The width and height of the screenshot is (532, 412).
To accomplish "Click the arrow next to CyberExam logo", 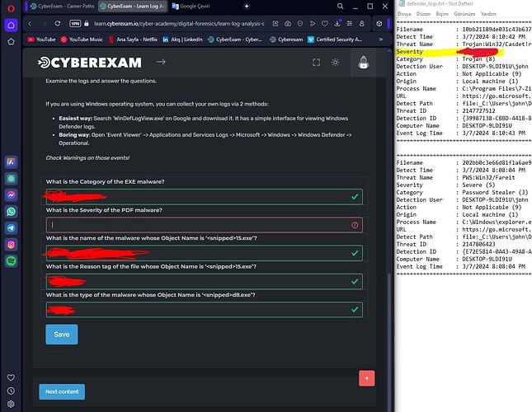I will coord(161,62).
